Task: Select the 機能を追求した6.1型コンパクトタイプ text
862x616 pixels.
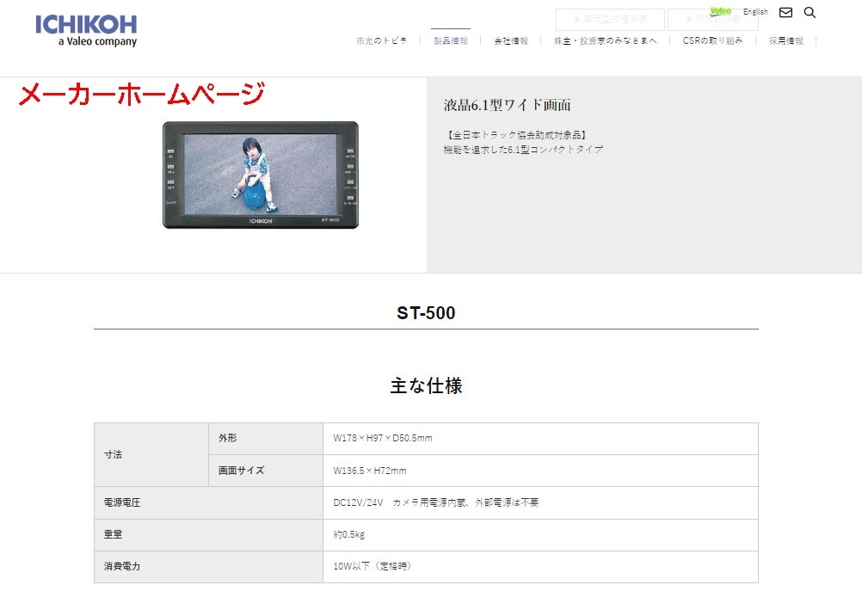Action: [523, 149]
